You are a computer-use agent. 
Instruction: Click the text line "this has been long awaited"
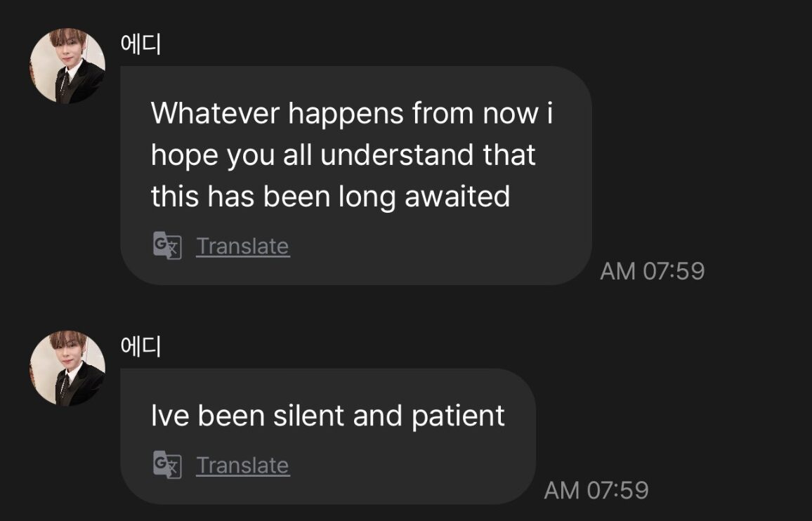pyautogui.click(x=330, y=197)
